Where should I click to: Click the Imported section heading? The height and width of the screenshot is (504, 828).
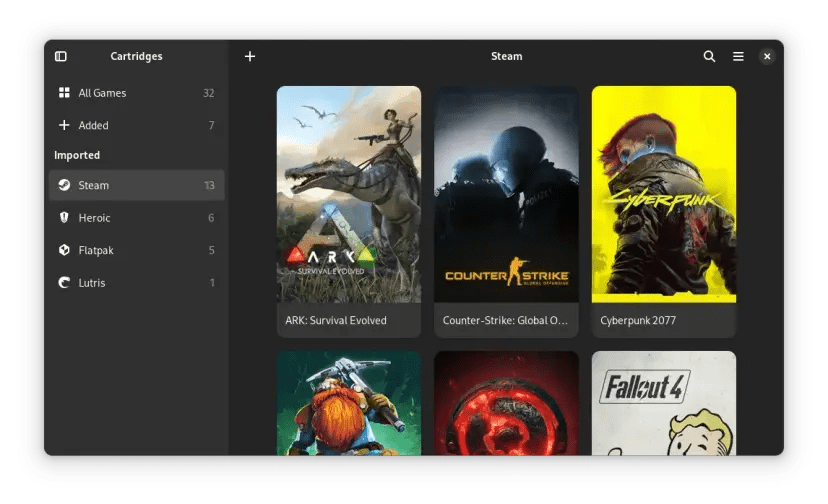(77, 155)
